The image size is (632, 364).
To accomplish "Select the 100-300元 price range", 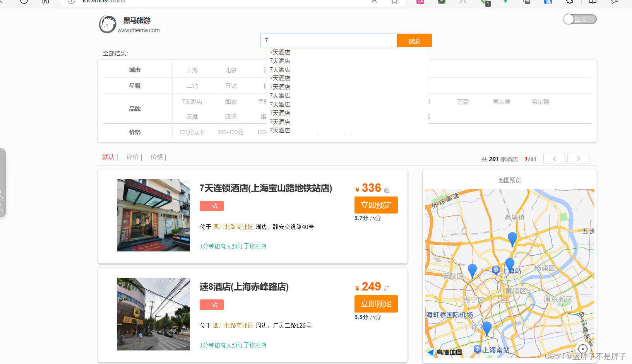I will (231, 132).
